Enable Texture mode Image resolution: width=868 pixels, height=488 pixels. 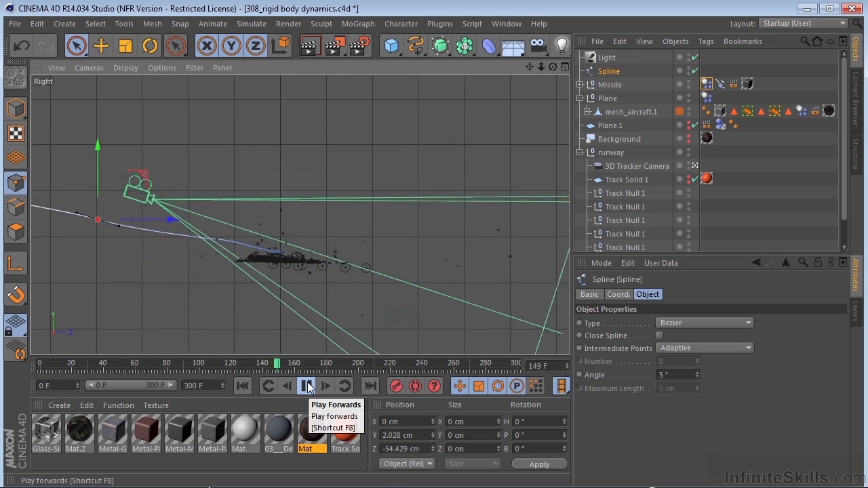[x=16, y=133]
